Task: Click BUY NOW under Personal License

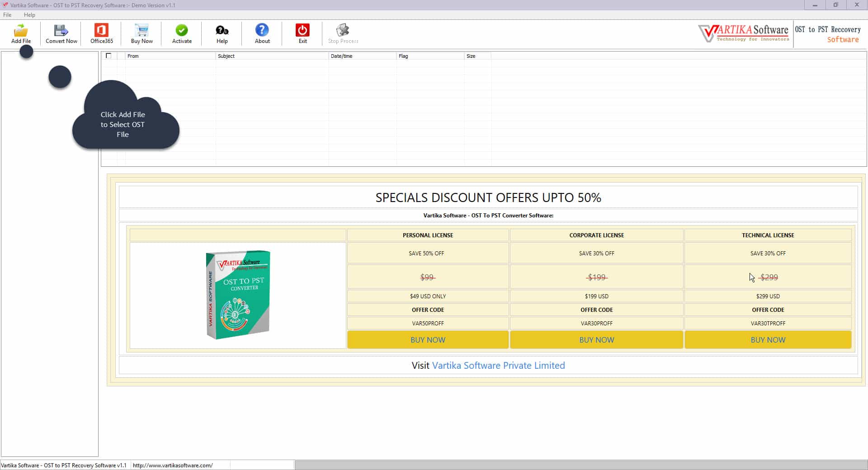Action: coord(428,340)
